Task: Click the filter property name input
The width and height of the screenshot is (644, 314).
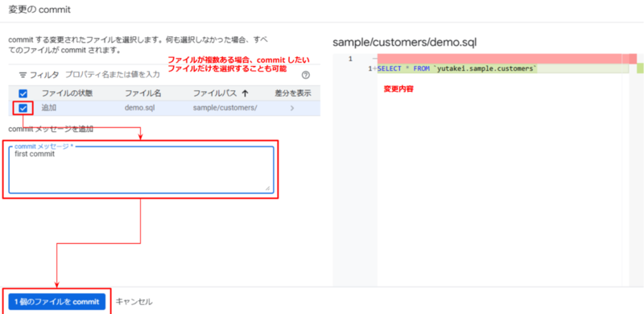Action: click(113, 75)
